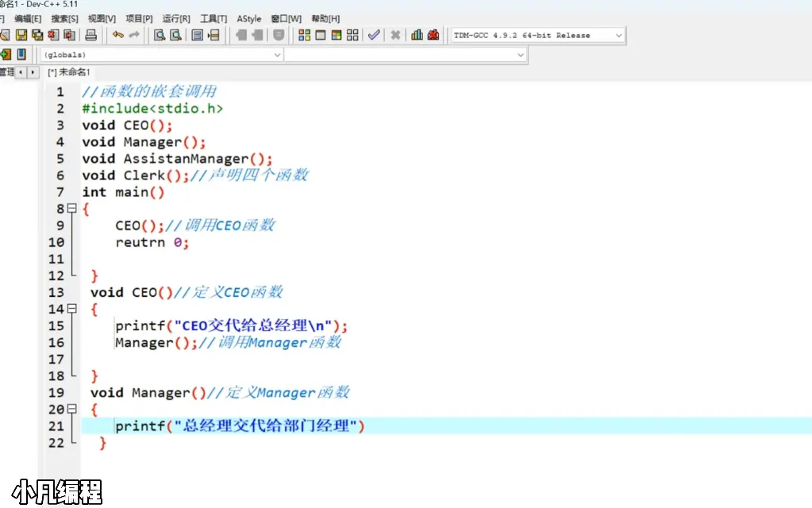Click the void AssistanManager(); declaration
The height and width of the screenshot is (508, 812).
click(176, 159)
